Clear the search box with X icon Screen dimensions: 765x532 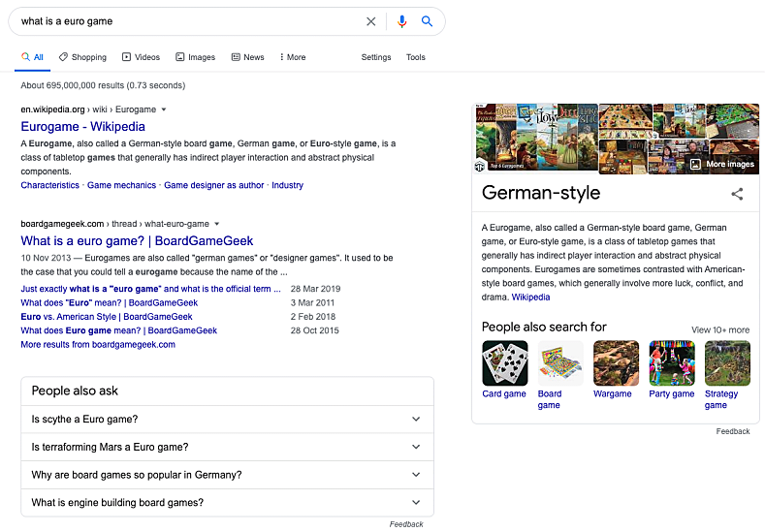(370, 21)
